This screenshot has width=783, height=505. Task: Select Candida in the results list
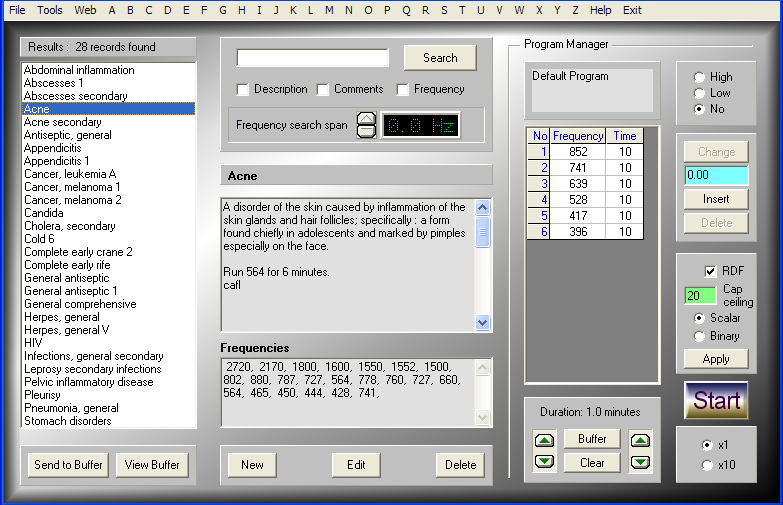click(44, 213)
